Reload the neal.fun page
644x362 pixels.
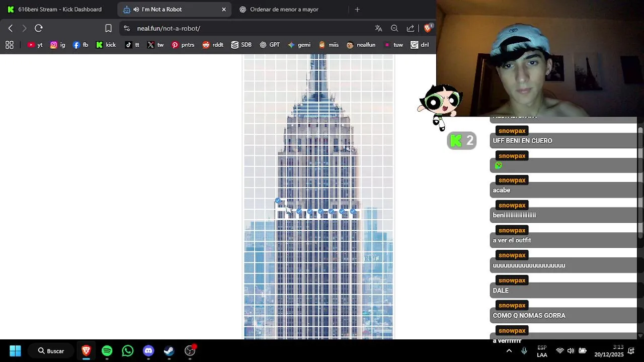tap(39, 28)
